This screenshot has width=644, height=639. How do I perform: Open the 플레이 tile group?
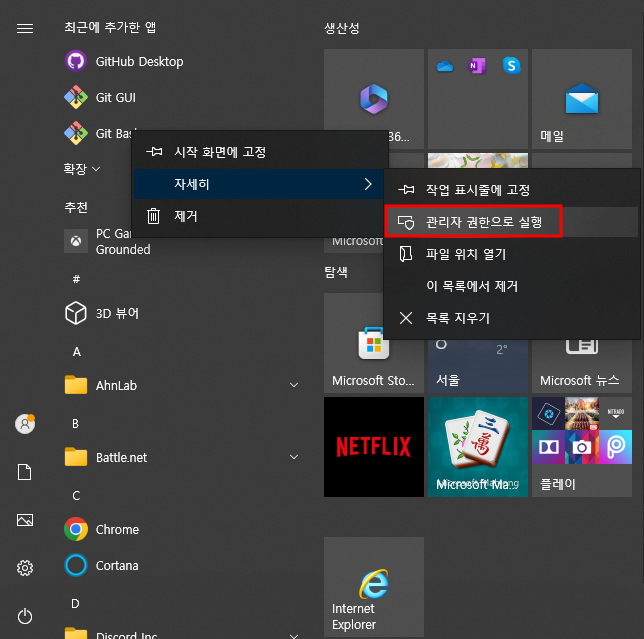pyautogui.click(x=582, y=447)
